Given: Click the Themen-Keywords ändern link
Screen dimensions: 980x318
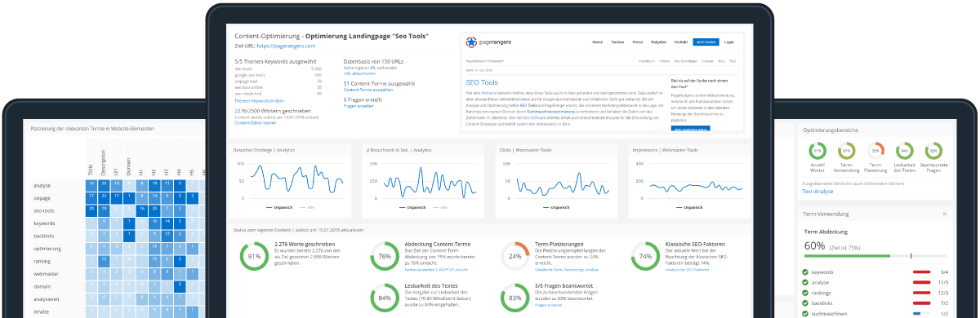Looking at the screenshot, I should 257,100.
